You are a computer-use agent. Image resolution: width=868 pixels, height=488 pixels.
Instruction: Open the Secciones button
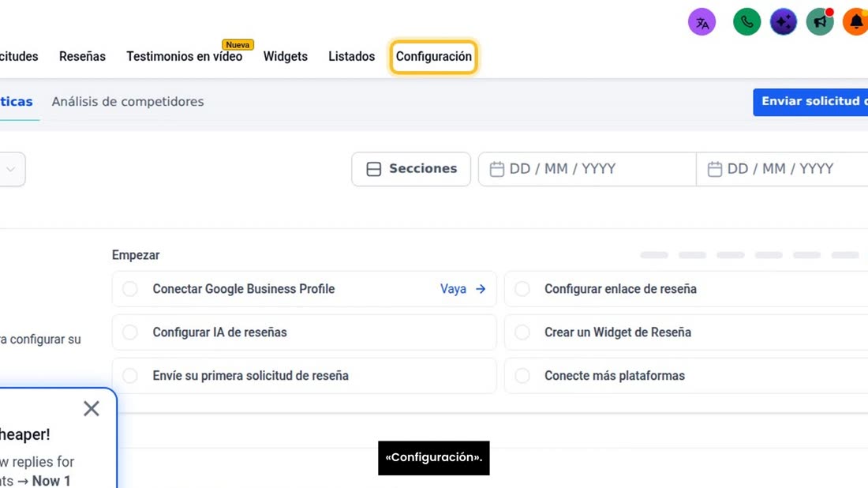click(411, 169)
